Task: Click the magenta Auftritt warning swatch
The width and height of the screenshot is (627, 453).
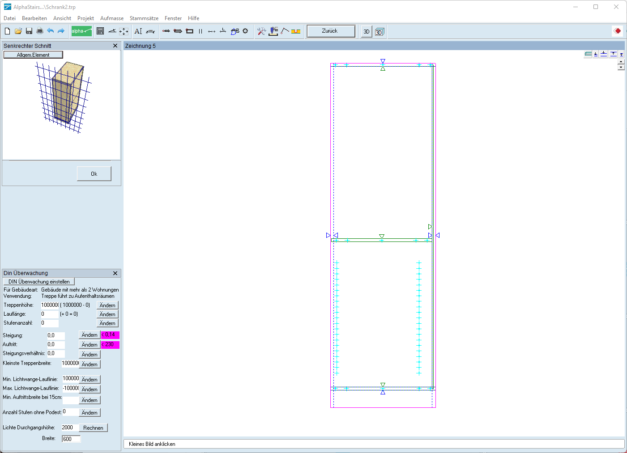Action: pos(110,344)
